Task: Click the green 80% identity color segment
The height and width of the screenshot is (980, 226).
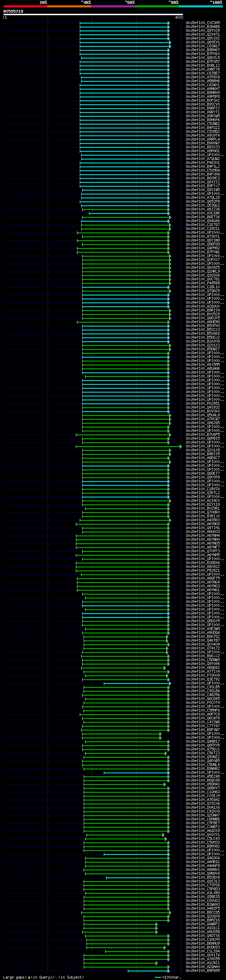Action: tap(157, 6)
